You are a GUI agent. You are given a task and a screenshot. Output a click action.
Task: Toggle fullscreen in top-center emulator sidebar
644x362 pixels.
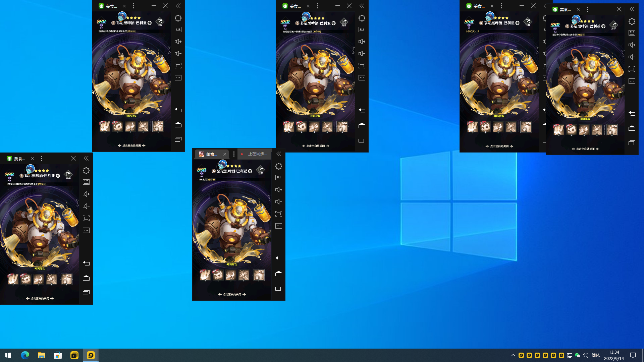pos(362,66)
